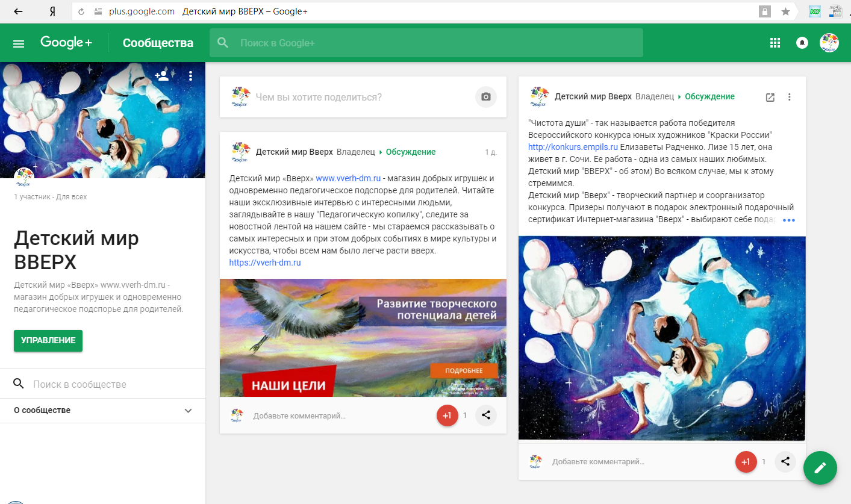Open 'Обсуждение' category in the right post

click(709, 96)
